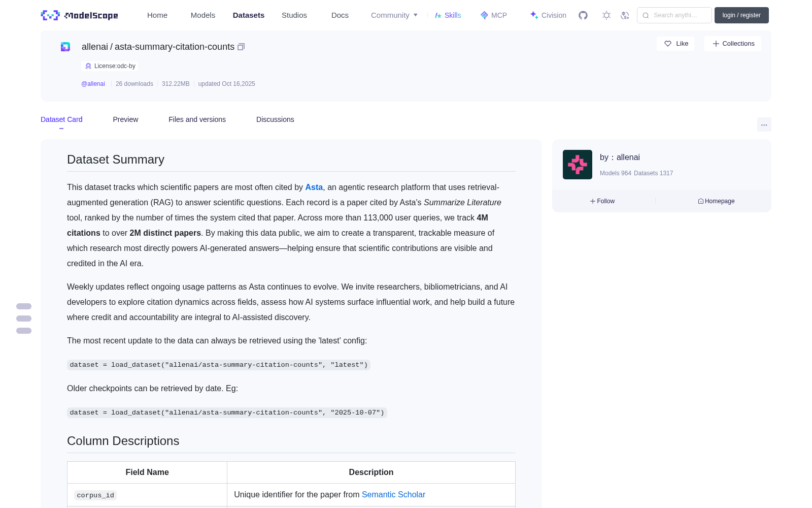
Task: Open the Studios section
Action: [x=294, y=15]
